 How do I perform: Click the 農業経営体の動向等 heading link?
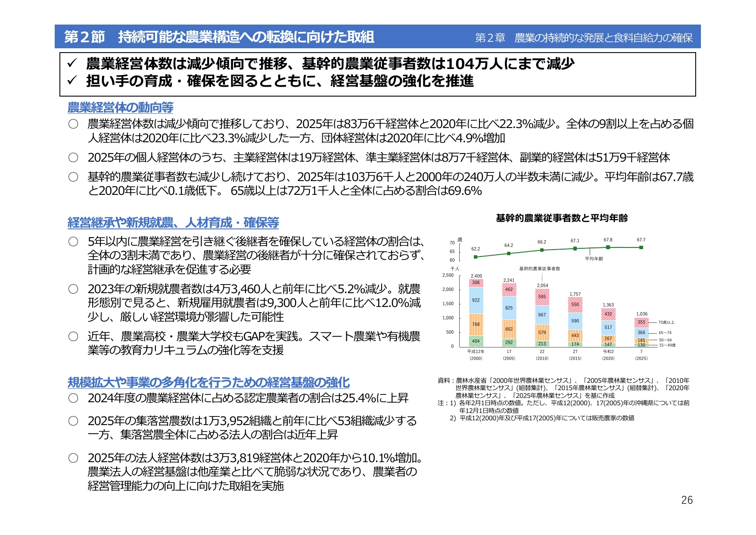click(x=121, y=107)
